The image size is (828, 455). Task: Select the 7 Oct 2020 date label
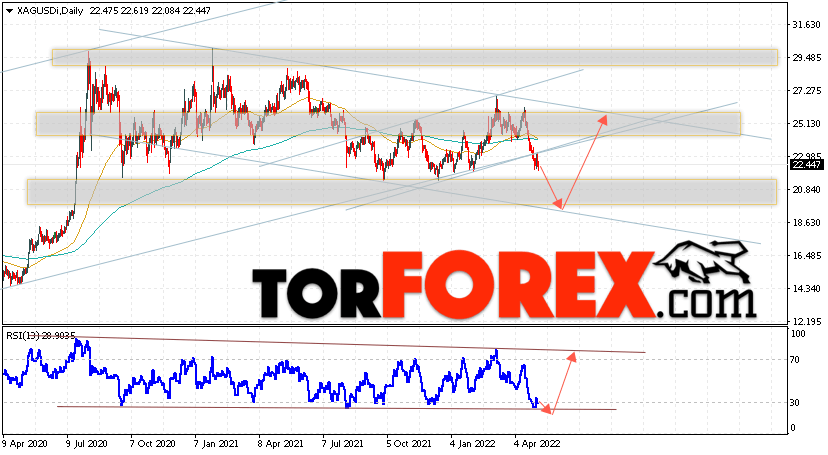152,443
